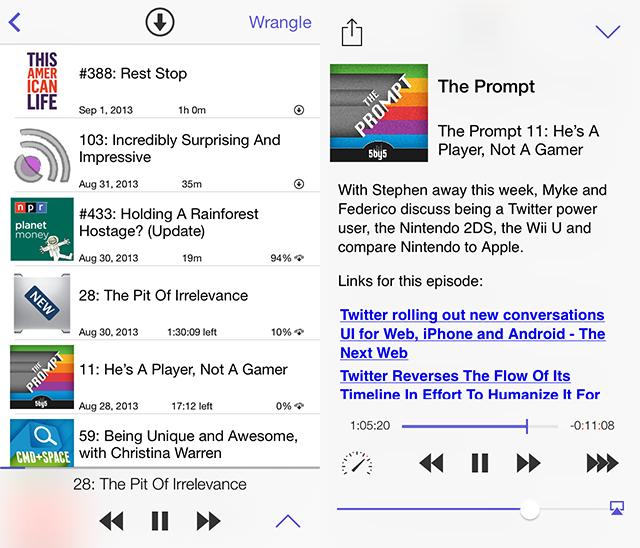
Task: Collapse the now playing view with down chevron
Action: click(607, 32)
